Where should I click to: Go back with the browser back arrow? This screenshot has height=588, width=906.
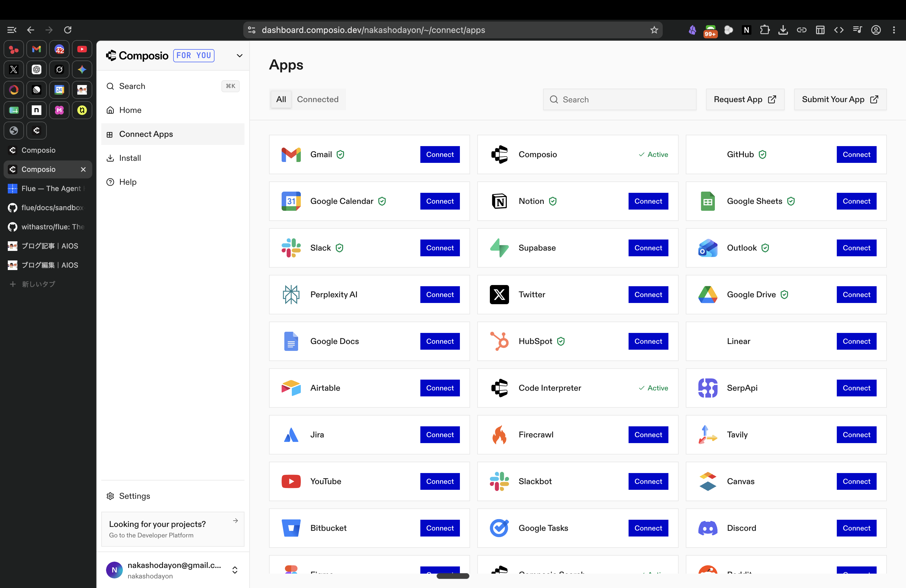pos(31,30)
